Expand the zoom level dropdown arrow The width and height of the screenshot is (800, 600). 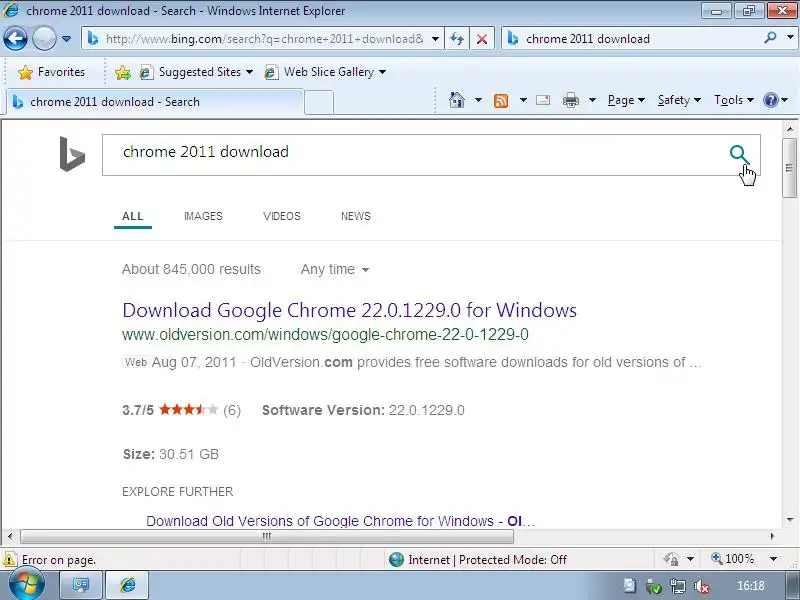pyautogui.click(x=773, y=559)
